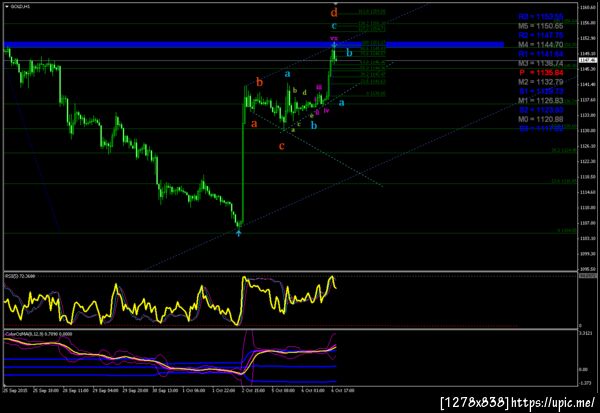Click the 2 Oct 15:00 time axis label
This screenshot has height=413, width=600.
click(x=253, y=390)
